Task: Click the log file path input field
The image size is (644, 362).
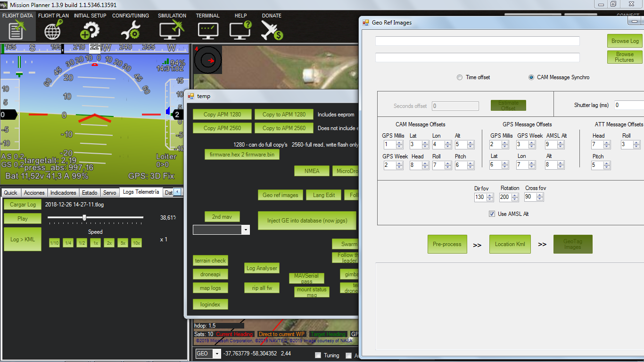Action: [478, 41]
